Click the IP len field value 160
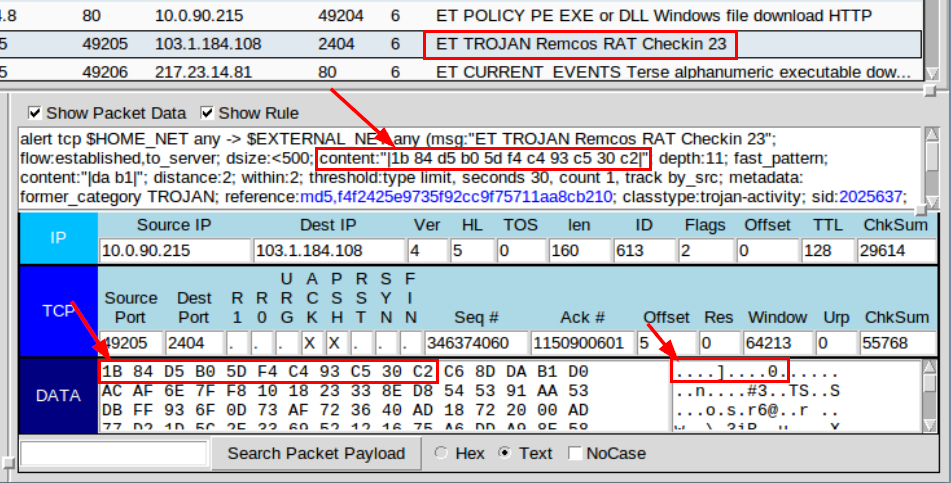The image size is (951, 483). (x=578, y=251)
